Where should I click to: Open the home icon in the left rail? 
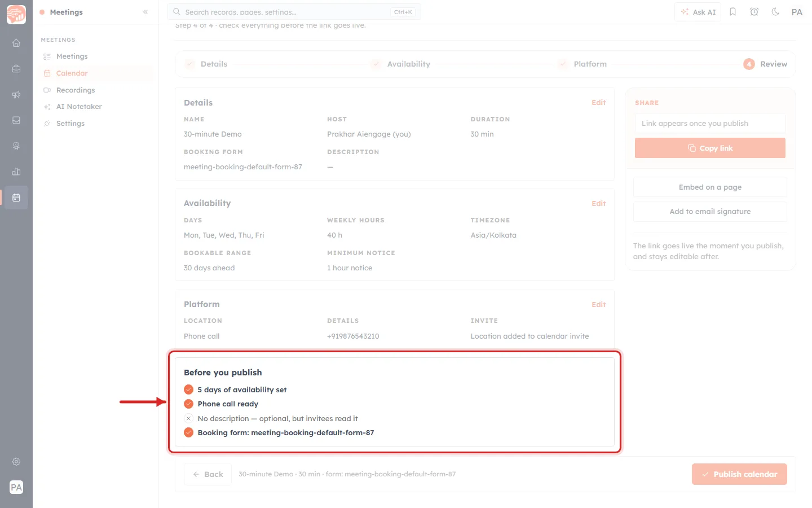[16, 43]
